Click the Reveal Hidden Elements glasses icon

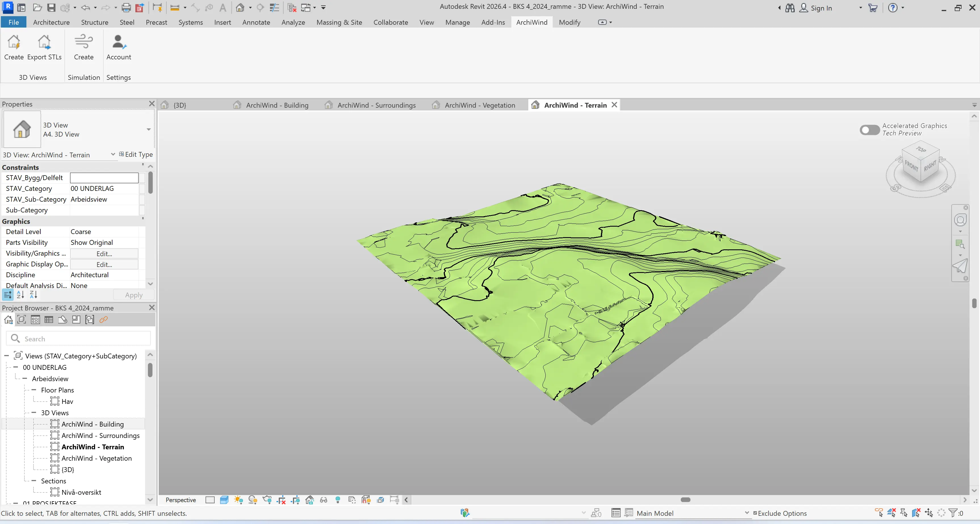point(324,500)
